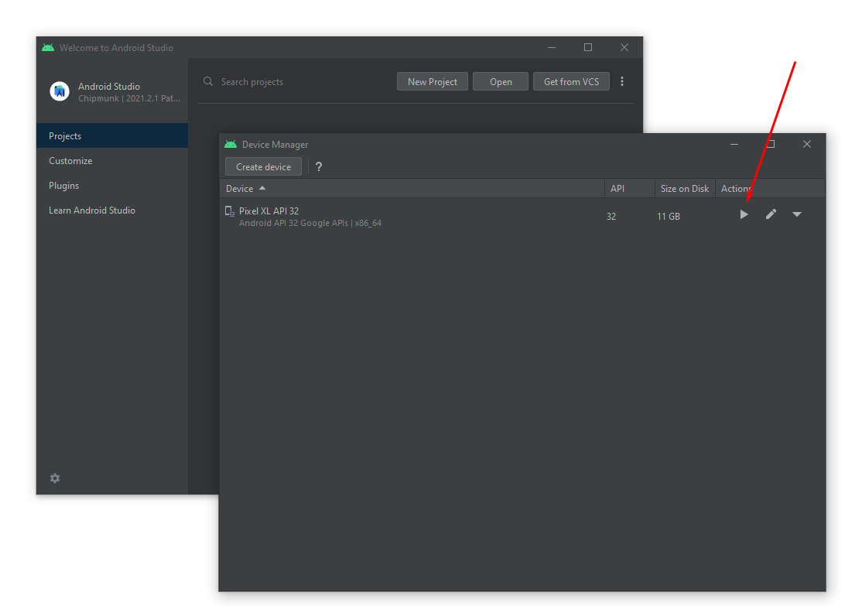Open settings gear in Welcome window

55,478
